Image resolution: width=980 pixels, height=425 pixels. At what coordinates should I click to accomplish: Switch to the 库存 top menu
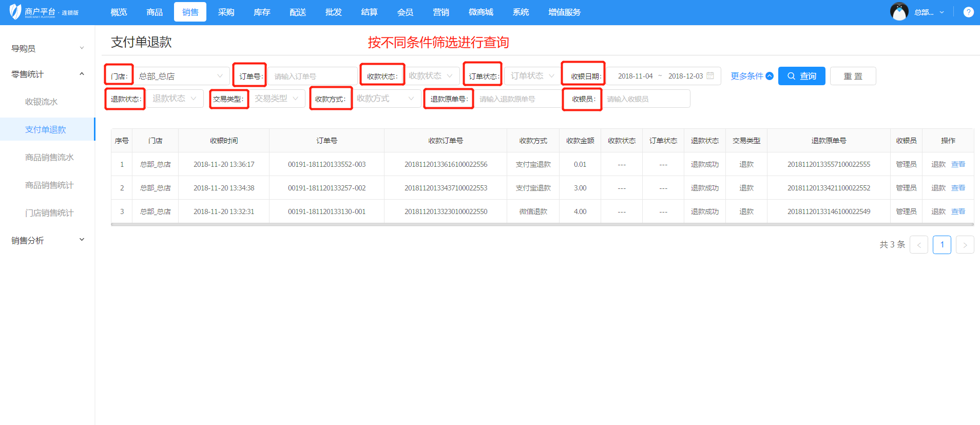[262, 12]
